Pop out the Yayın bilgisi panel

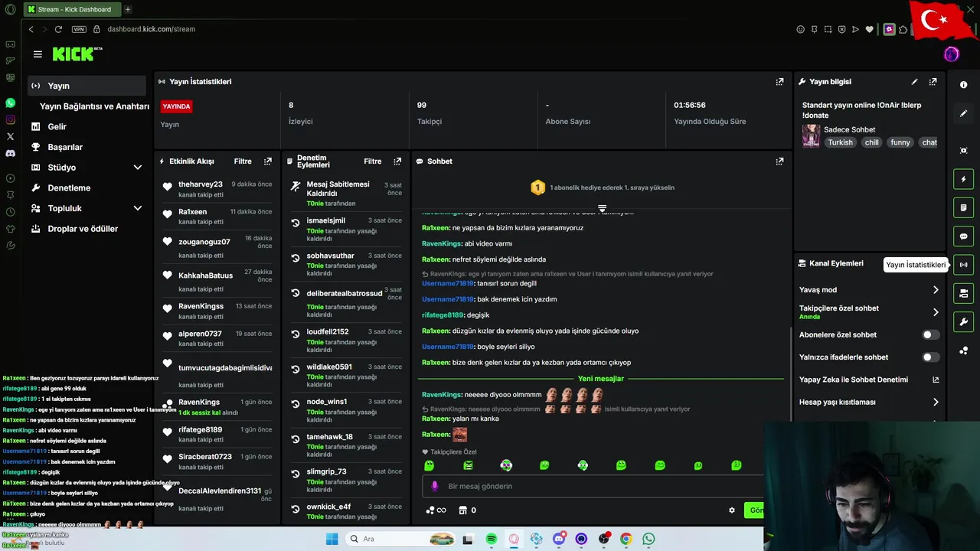click(933, 82)
